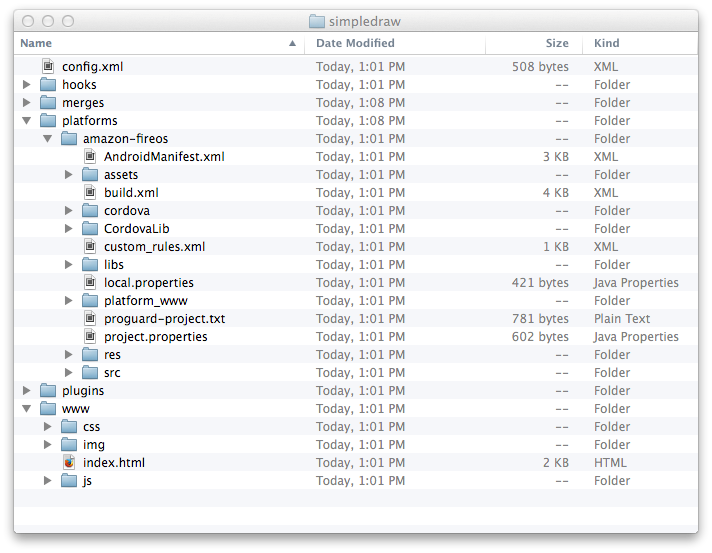The width and height of the screenshot is (712, 553).
Task: Expand the CordovaLib folder
Action: coord(69,228)
